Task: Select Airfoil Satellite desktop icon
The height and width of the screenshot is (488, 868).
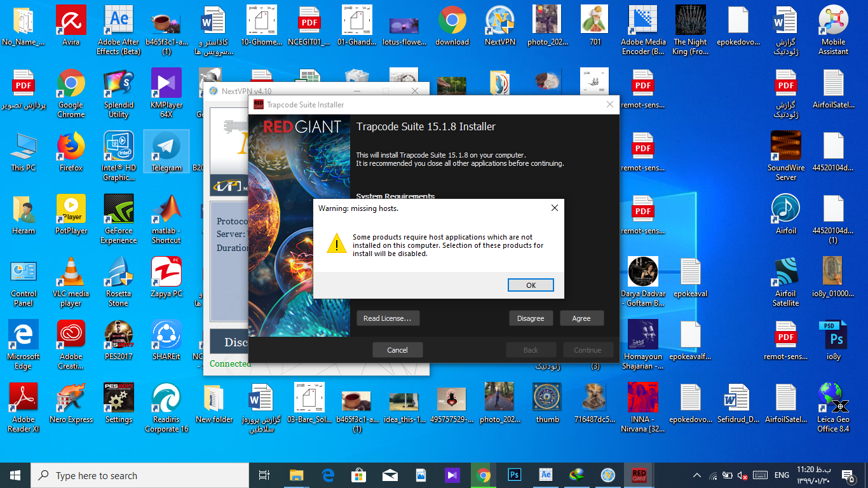Action: [x=786, y=282]
